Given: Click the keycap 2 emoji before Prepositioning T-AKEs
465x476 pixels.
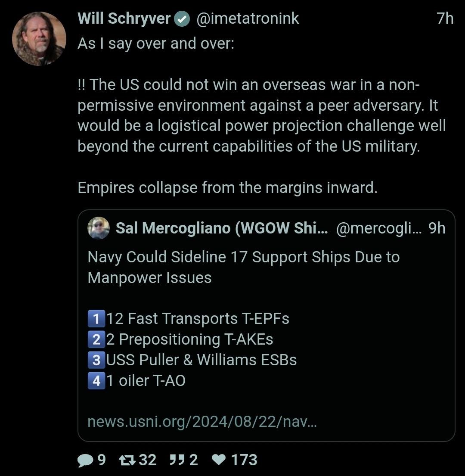Looking at the screenshot, I should (96, 339).
